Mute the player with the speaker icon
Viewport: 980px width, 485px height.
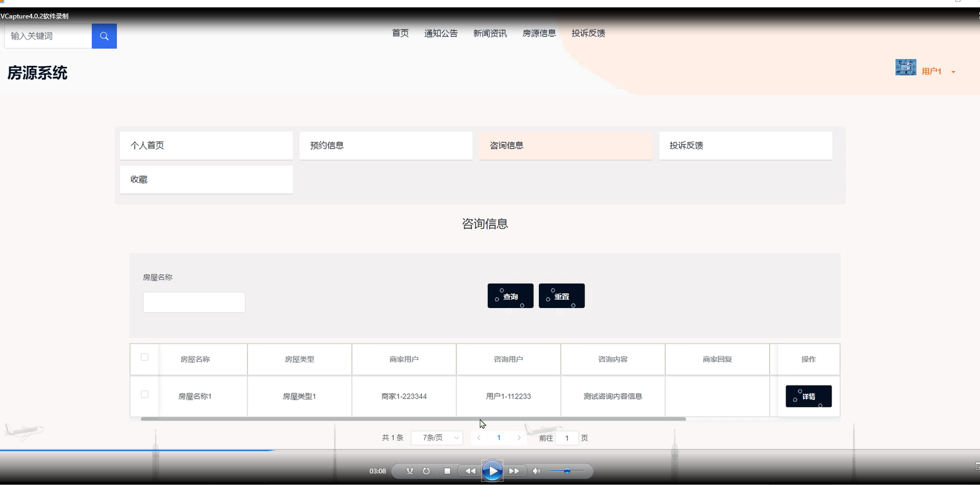[x=536, y=471]
